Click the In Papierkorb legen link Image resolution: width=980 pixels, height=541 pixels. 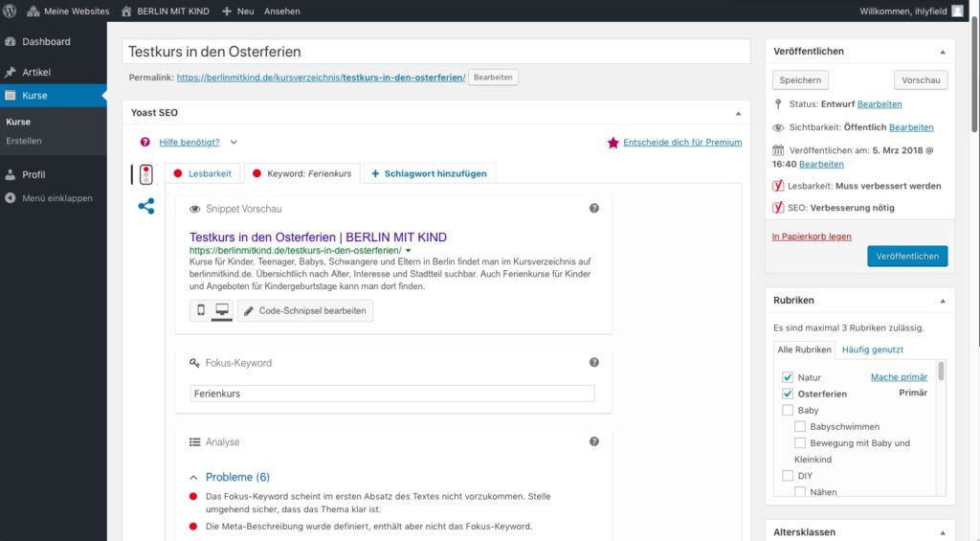[812, 237]
